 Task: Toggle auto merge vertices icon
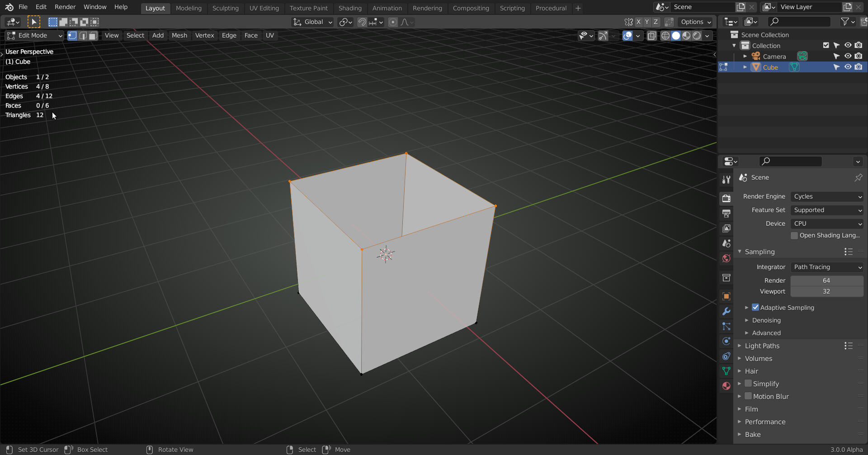(x=669, y=22)
